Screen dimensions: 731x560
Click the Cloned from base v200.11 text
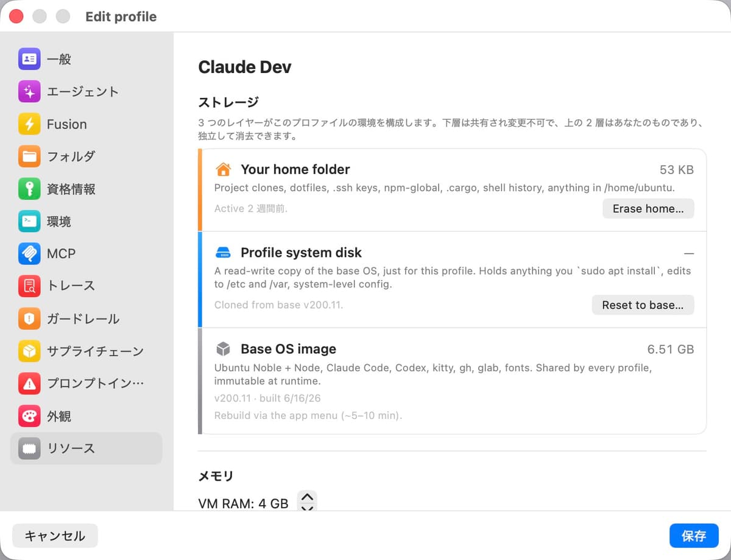click(279, 305)
